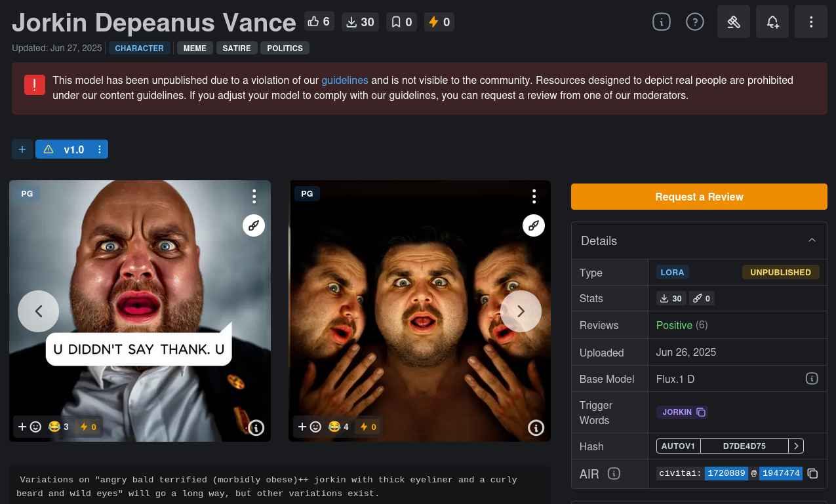Open the guidelines link in warning banner
836x504 pixels.
point(345,80)
